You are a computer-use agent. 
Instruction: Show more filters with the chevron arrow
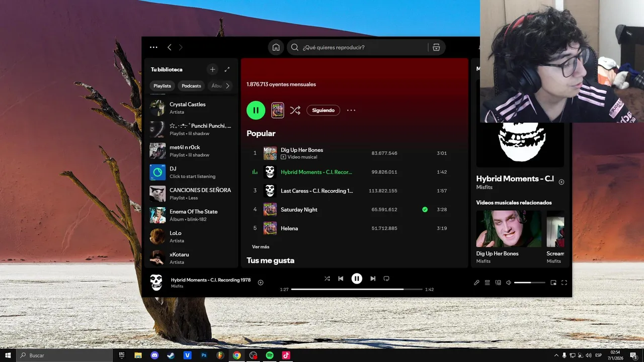coord(227,86)
